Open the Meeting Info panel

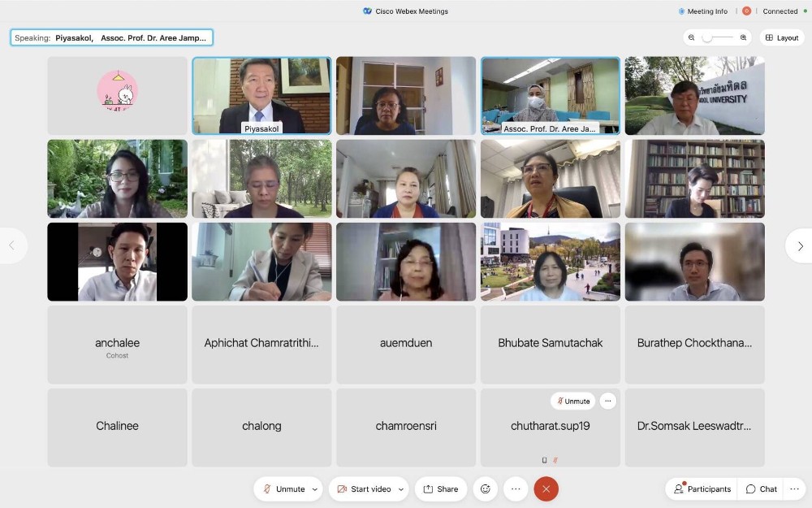703,11
